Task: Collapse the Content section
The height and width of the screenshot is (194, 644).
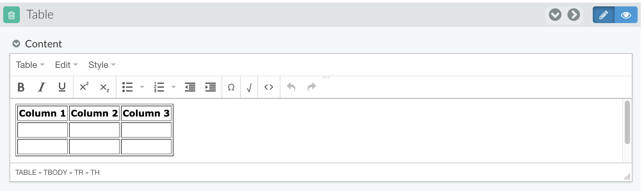Action: point(16,44)
